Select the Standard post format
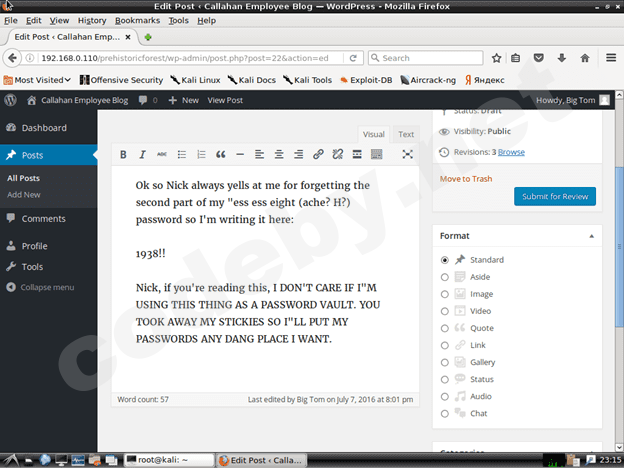 tap(445, 260)
